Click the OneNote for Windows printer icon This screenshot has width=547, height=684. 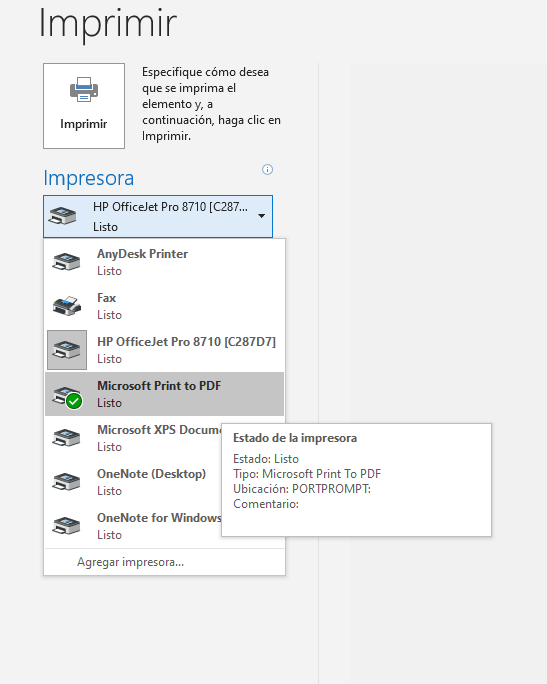click(x=66, y=526)
